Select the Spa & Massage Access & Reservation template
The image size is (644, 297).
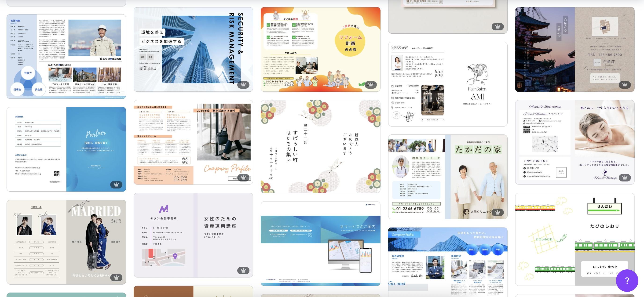[x=575, y=142]
